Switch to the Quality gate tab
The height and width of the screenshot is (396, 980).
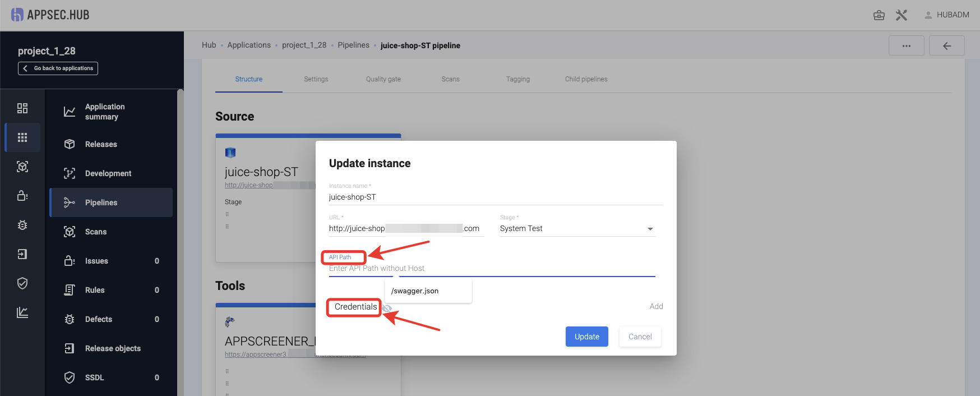[383, 79]
